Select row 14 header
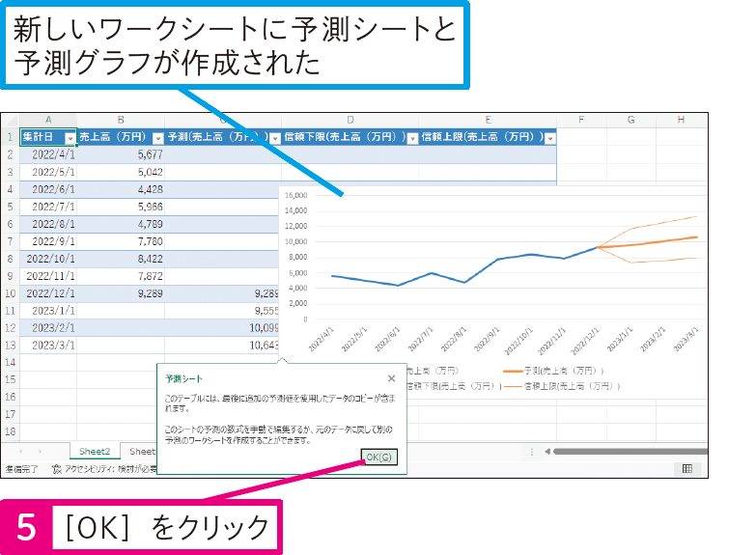The height and width of the screenshot is (555, 756). [11, 362]
